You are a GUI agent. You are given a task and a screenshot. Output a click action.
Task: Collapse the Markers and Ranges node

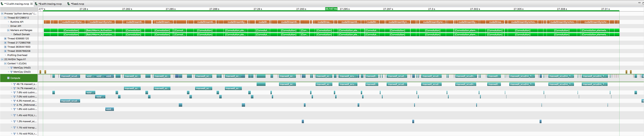pos(8,30)
